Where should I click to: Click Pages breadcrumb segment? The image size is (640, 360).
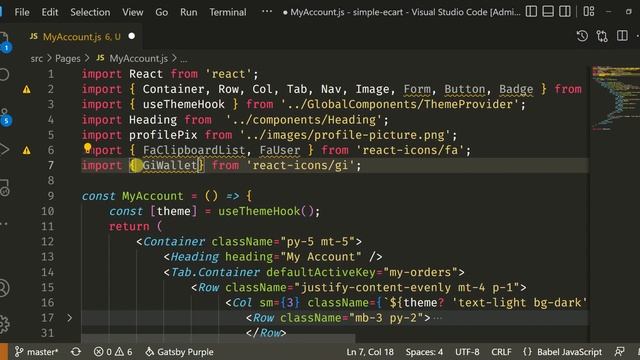pos(68,59)
